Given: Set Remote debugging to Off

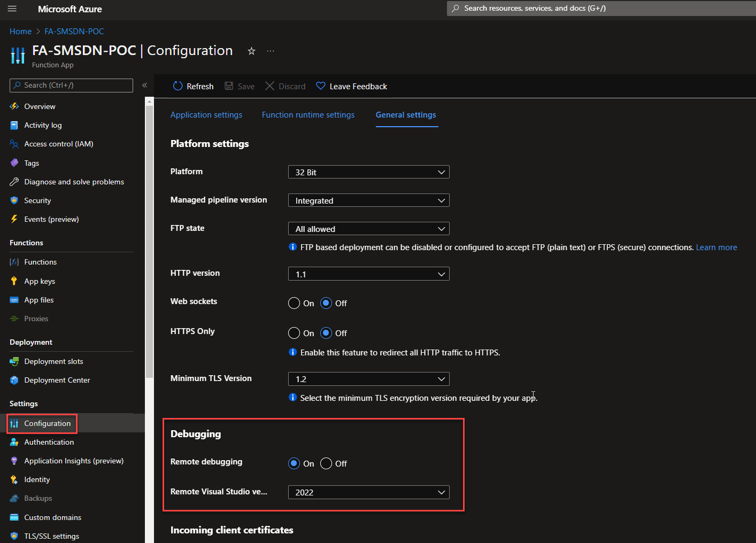Looking at the screenshot, I should (326, 463).
